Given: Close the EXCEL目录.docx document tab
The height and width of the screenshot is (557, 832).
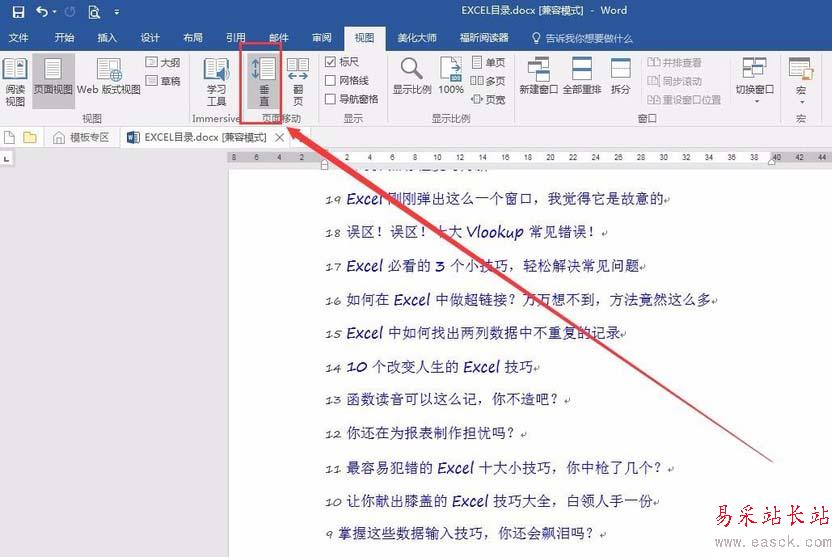Looking at the screenshot, I should (x=280, y=138).
